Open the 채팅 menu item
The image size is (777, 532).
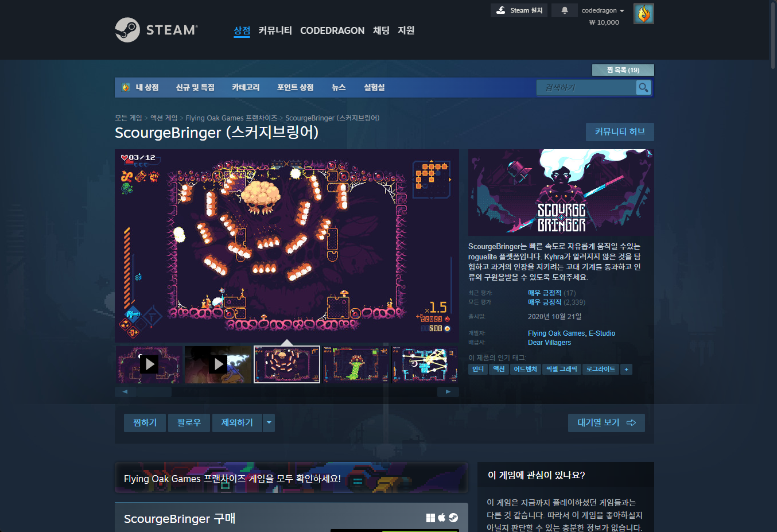click(381, 30)
